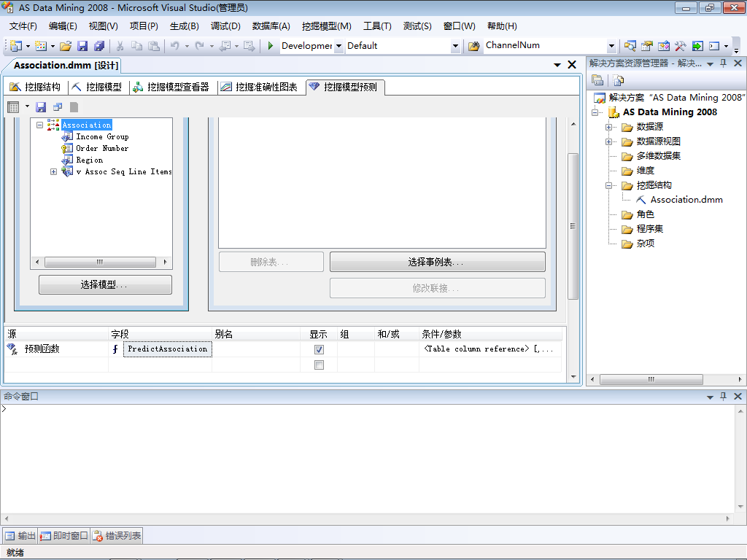Image resolution: width=747 pixels, height=560 pixels.
Task: Switch to the 挖掘结构 tab
Action: [36, 87]
